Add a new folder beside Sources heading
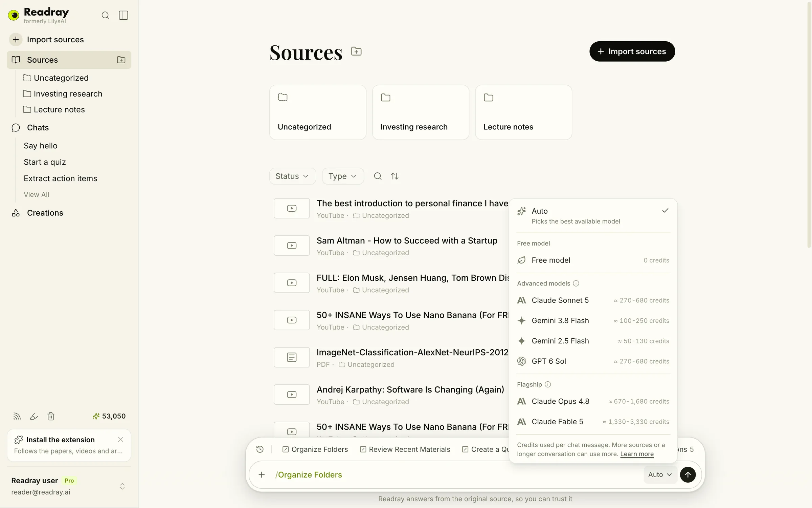Image resolution: width=812 pixels, height=508 pixels. pyautogui.click(x=356, y=51)
